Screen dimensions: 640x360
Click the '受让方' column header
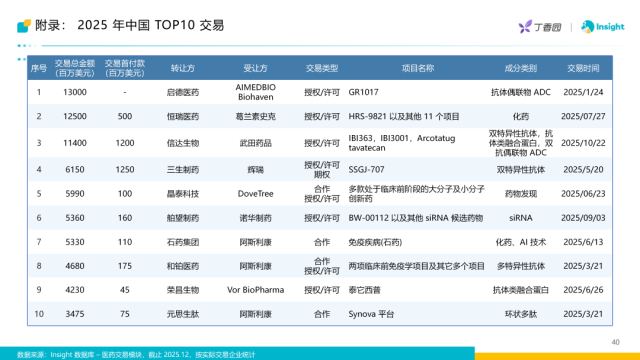click(x=256, y=68)
